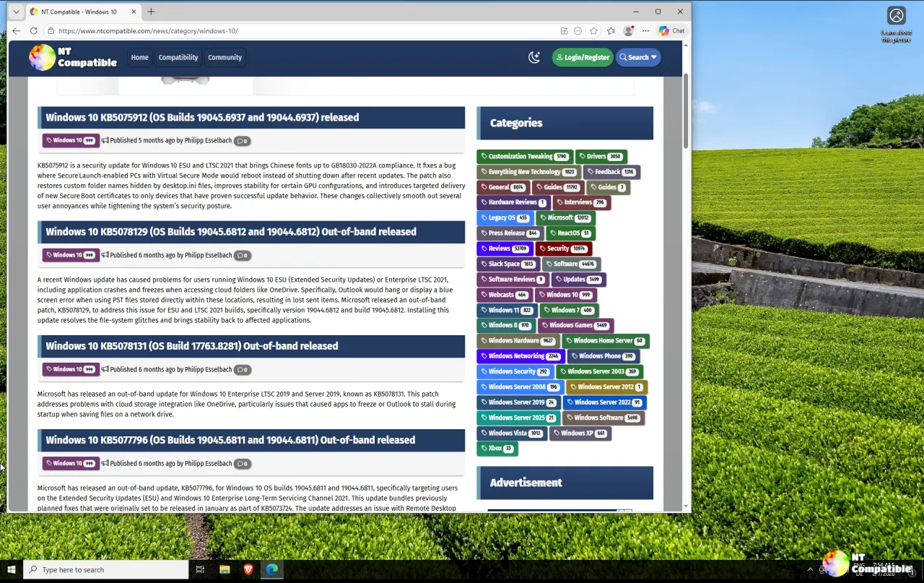The width and height of the screenshot is (924, 583).
Task: Open the Favorites list icon
Action: click(x=611, y=31)
